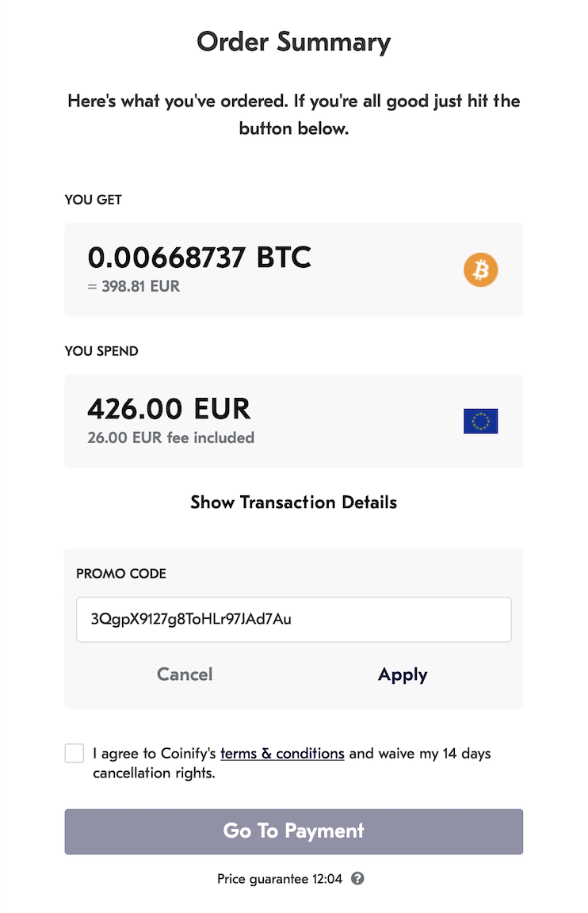Click the orange Bitcoin icon
This screenshot has width=588, height=913.
480,270
